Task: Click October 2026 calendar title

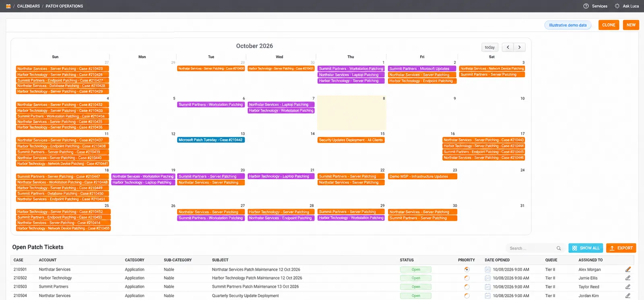Action: tap(254, 46)
